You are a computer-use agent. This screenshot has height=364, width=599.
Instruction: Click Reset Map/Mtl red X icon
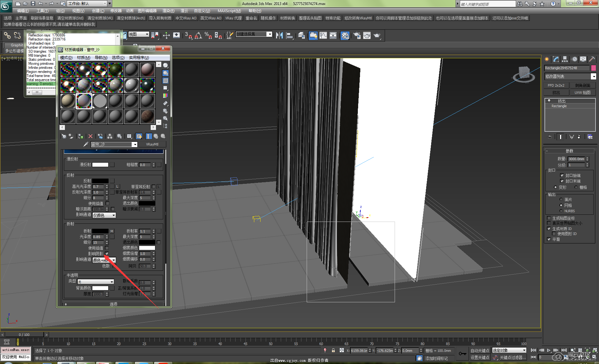(90, 136)
